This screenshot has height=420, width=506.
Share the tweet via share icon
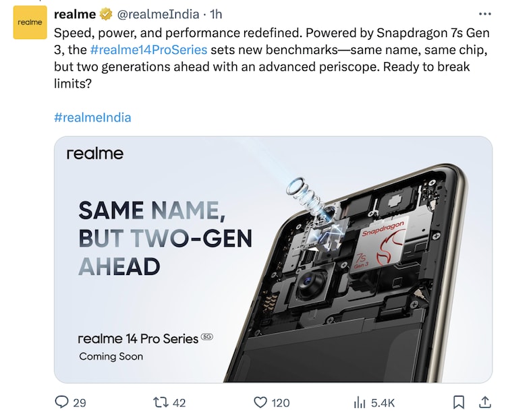[x=484, y=402]
